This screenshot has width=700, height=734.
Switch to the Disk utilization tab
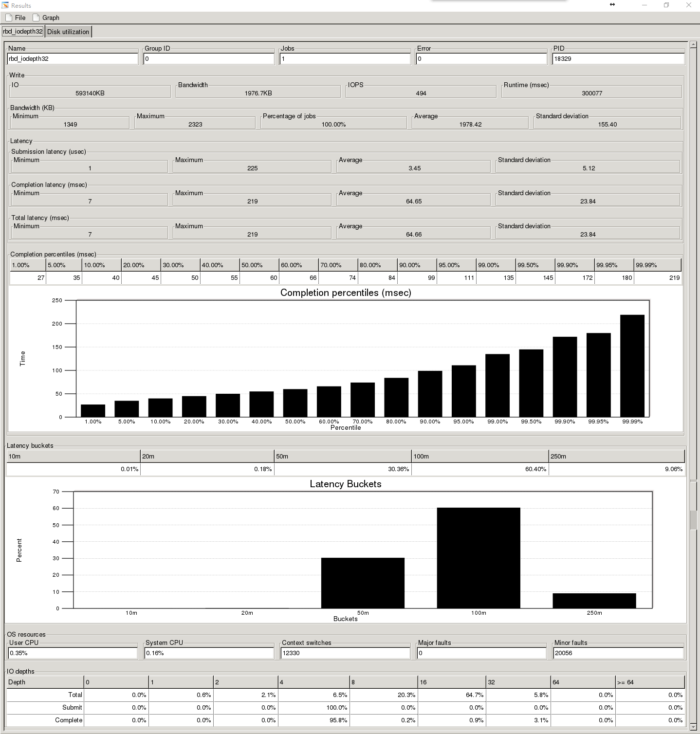coord(68,32)
